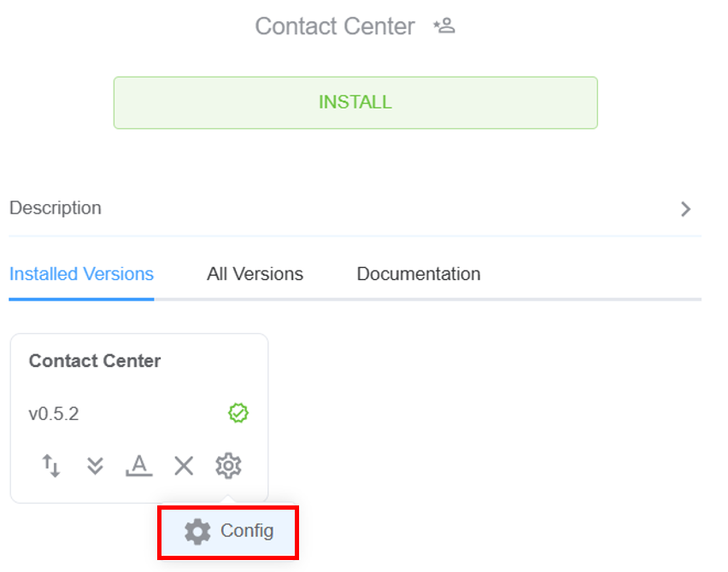Click the underlined A rename icon
Viewport: 728px width, 572px height.
(x=138, y=465)
